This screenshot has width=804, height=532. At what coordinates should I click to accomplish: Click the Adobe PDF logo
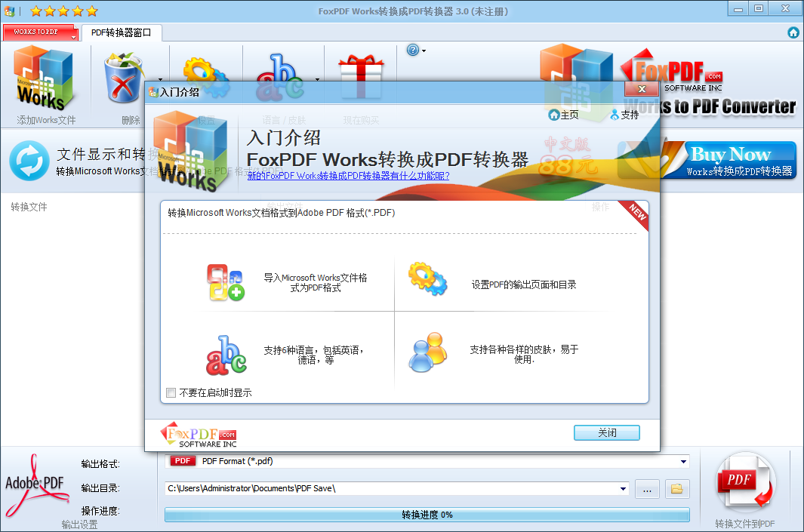tap(36, 484)
